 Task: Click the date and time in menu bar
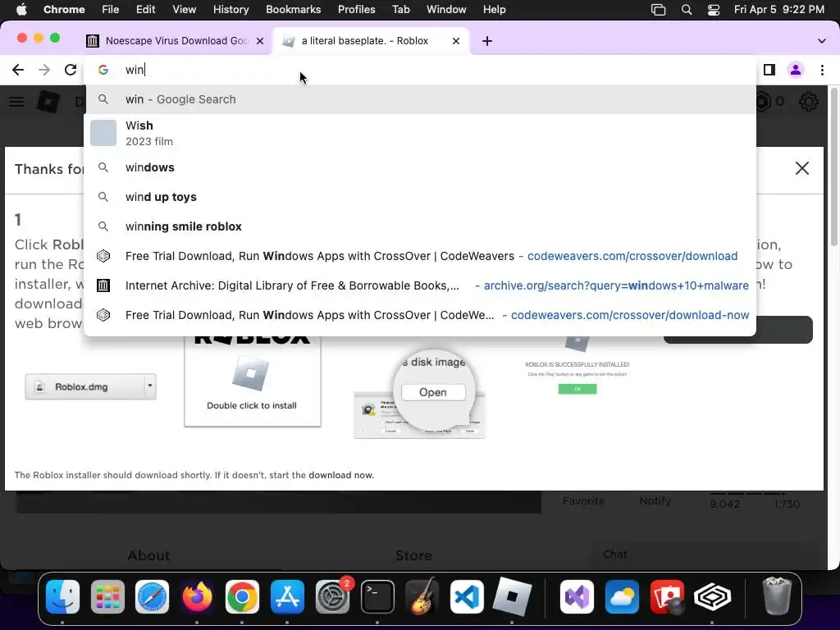[779, 10]
